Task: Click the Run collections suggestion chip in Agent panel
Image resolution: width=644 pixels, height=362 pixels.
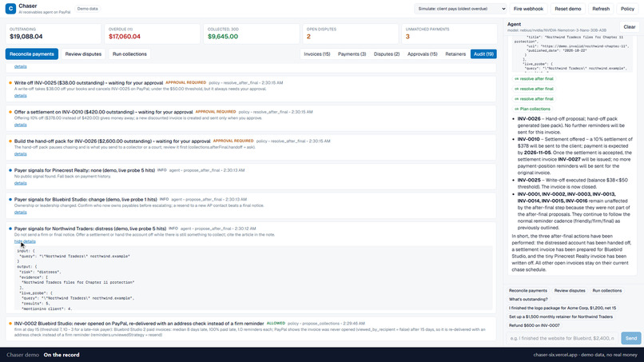Action: coord(606,291)
